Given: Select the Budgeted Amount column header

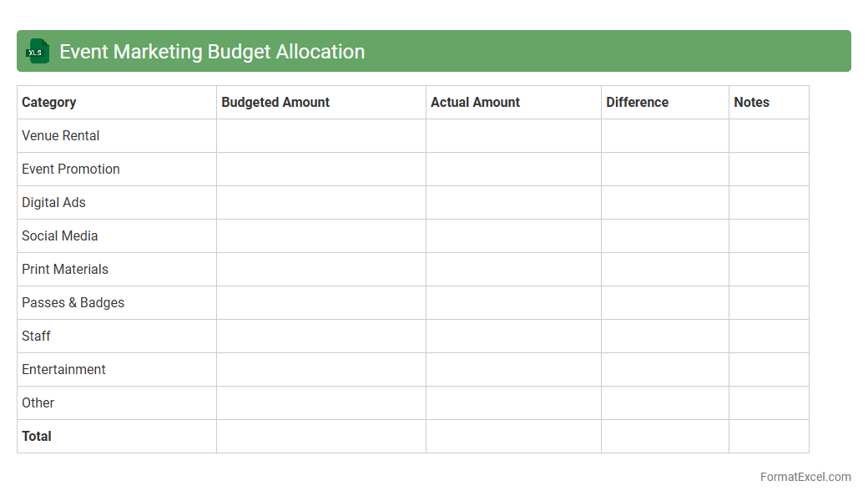Looking at the screenshot, I should 275,103.
